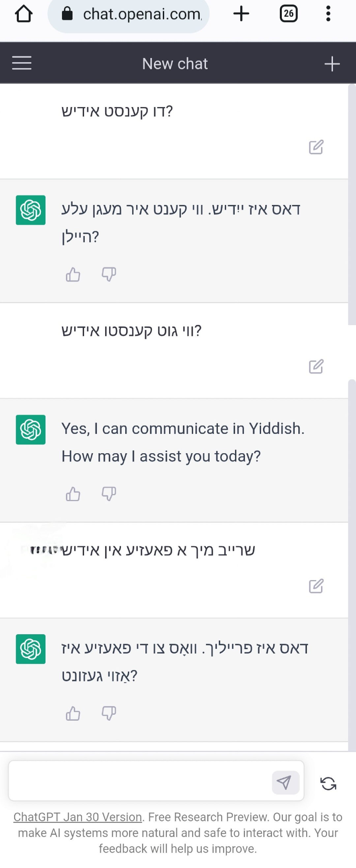The image size is (356, 868).
Task: Edit the first Yiddish user message
Action: 316,147
